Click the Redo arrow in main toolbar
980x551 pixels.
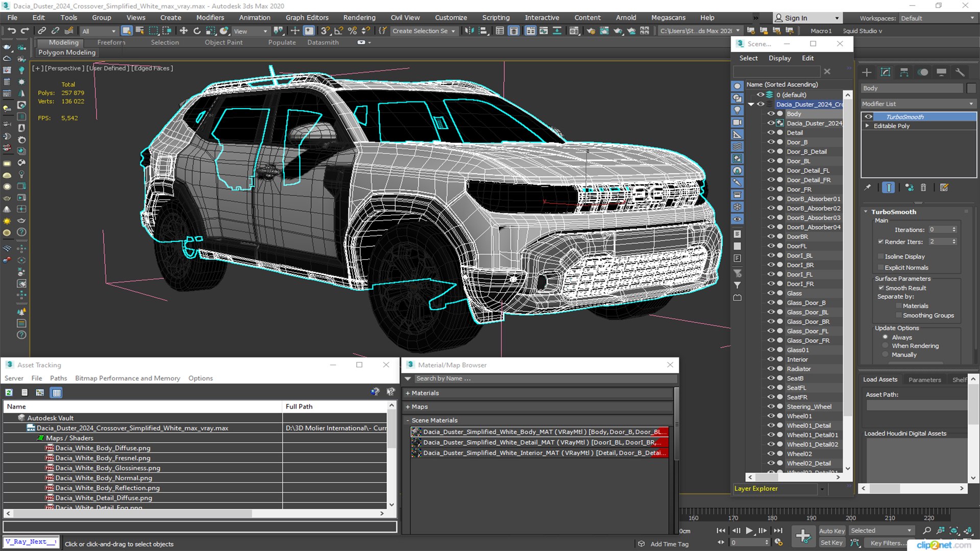24,31
